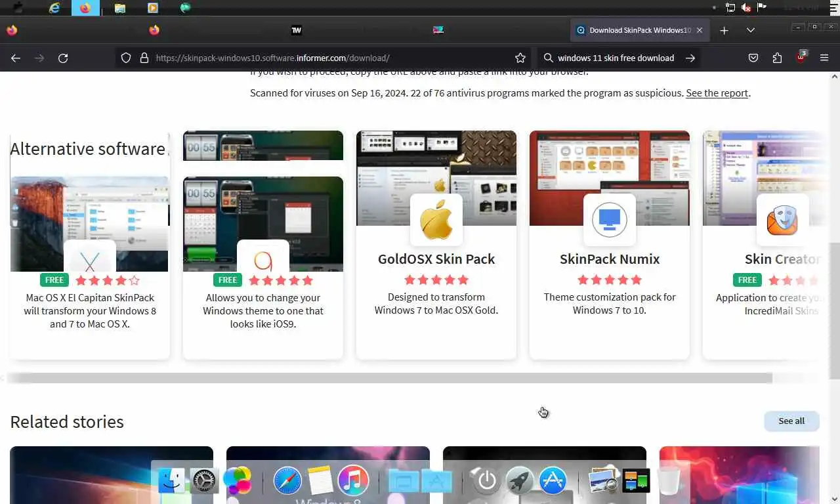Viewport: 840px width, 504px height.
Task: Open App Store icon in dock
Action: pyautogui.click(x=553, y=481)
